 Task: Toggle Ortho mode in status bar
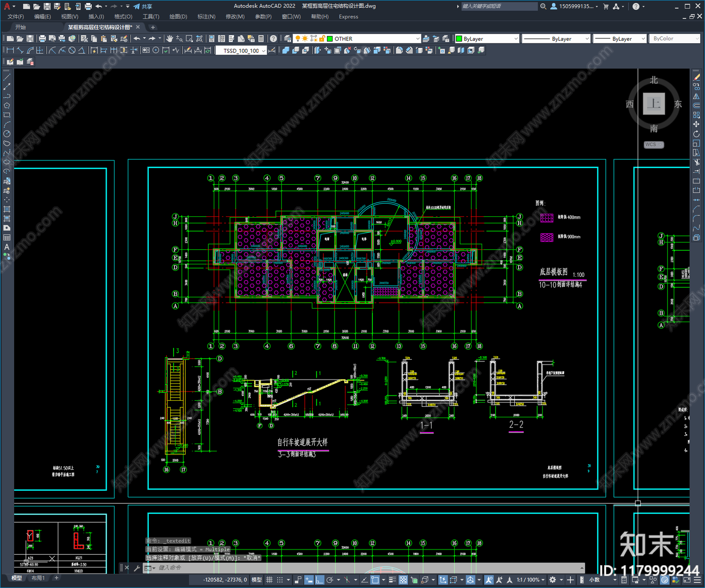click(x=319, y=580)
